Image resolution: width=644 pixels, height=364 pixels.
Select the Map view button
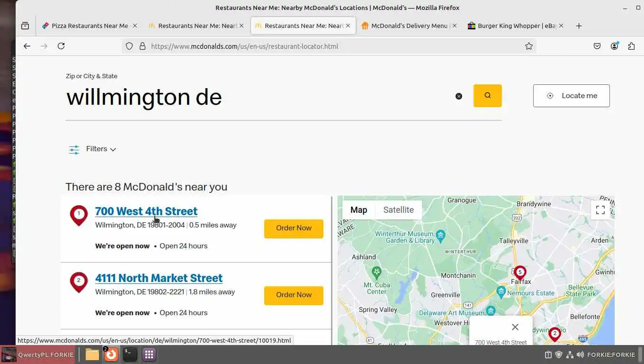click(x=358, y=210)
